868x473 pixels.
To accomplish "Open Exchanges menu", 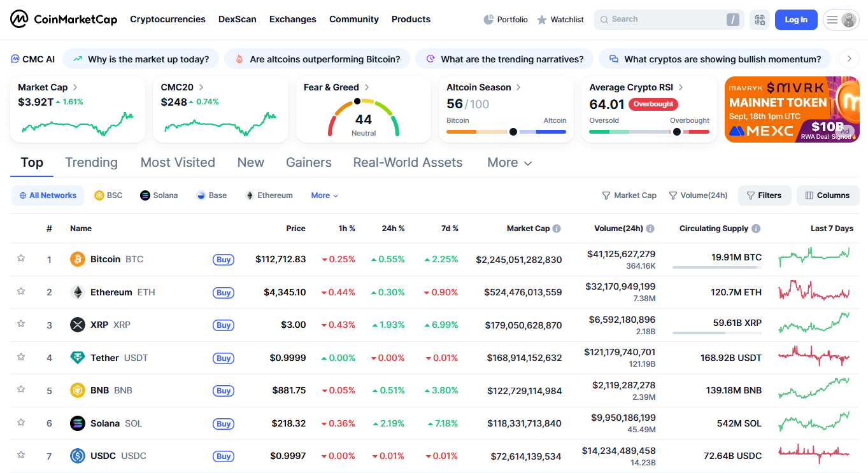I will click(x=293, y=19).
